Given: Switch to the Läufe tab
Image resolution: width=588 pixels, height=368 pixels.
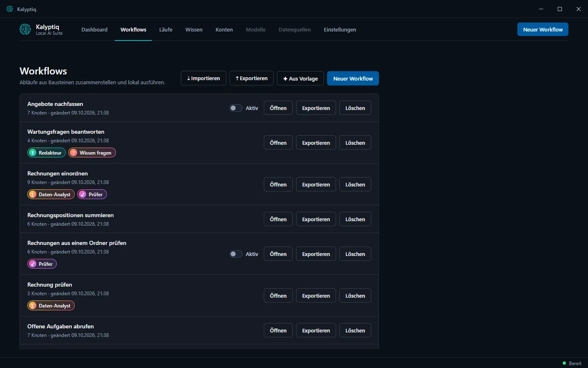Looking at the screenshot, I should click(x=166, y=29).
